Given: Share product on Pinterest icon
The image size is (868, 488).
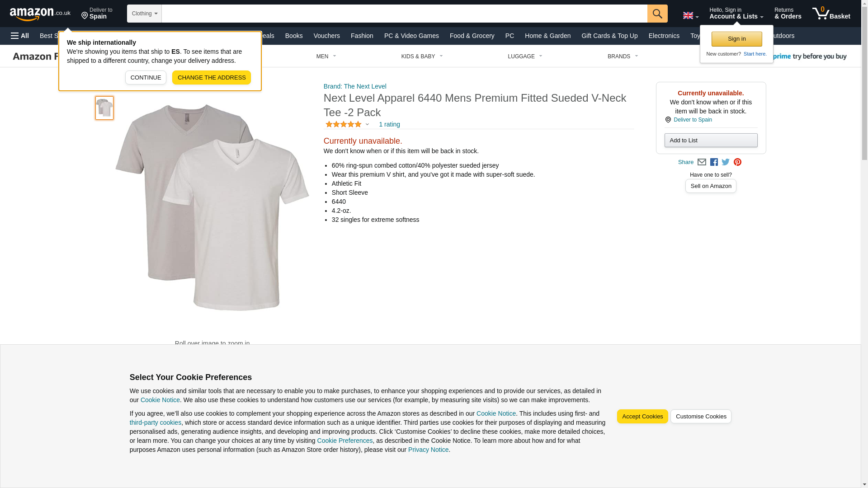Looking at the screenshot, I should pos(737,162).
